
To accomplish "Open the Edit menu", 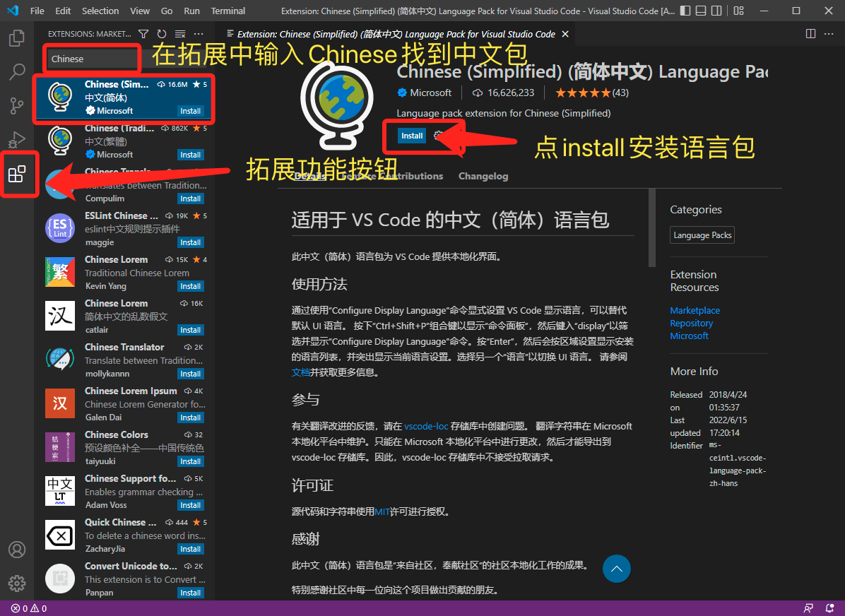I will click(63, 11).
